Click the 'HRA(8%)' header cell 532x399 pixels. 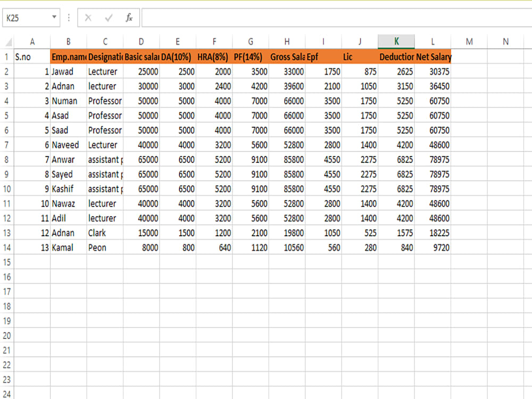tap(214, 57)
